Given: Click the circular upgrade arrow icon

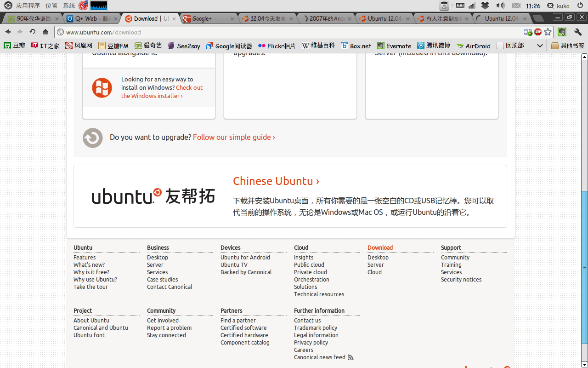Looking at the screenshot, I should [x=93, y=138].
